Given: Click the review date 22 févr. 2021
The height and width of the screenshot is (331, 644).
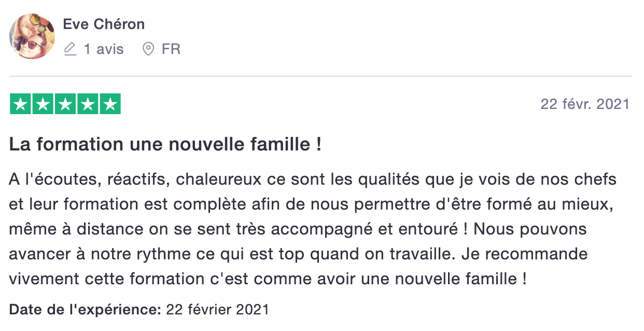Looking at the screenshot, I should click(585, 104).
